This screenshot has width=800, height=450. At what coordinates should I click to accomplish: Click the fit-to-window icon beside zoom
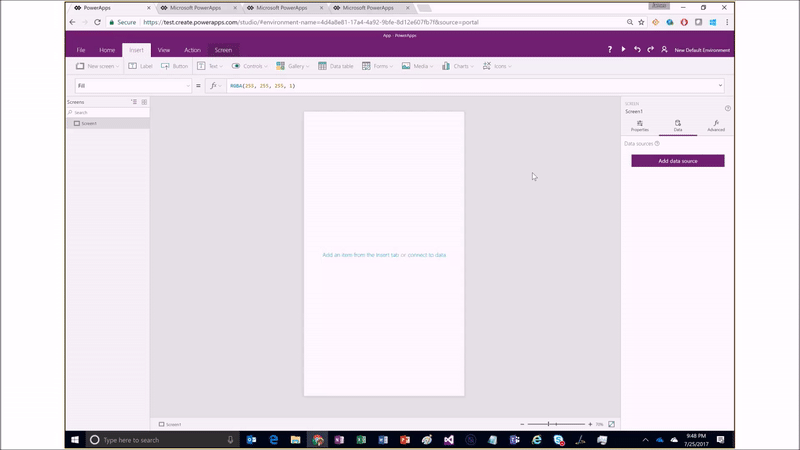pos(612,424)
